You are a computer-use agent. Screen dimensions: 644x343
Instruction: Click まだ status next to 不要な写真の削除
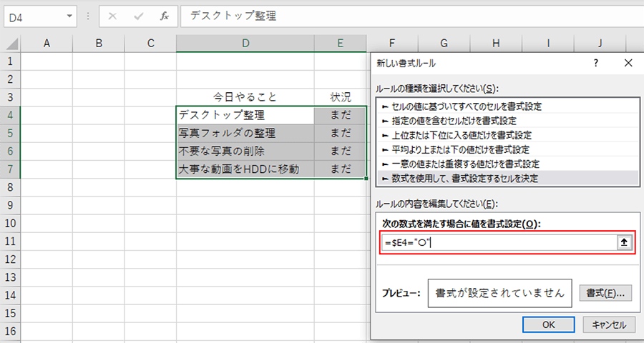[340, 151]
